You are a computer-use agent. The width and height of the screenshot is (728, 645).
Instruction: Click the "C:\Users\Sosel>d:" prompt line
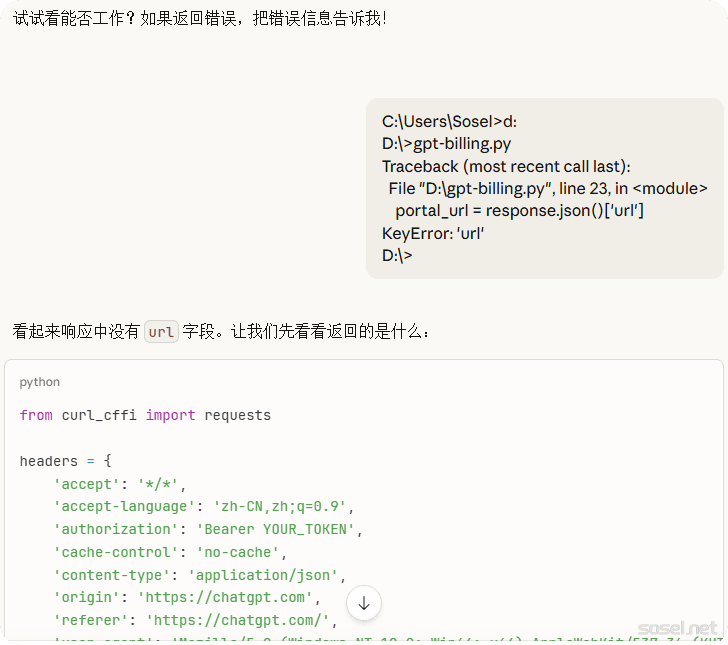pyautogui.click(x=449, y=121)
